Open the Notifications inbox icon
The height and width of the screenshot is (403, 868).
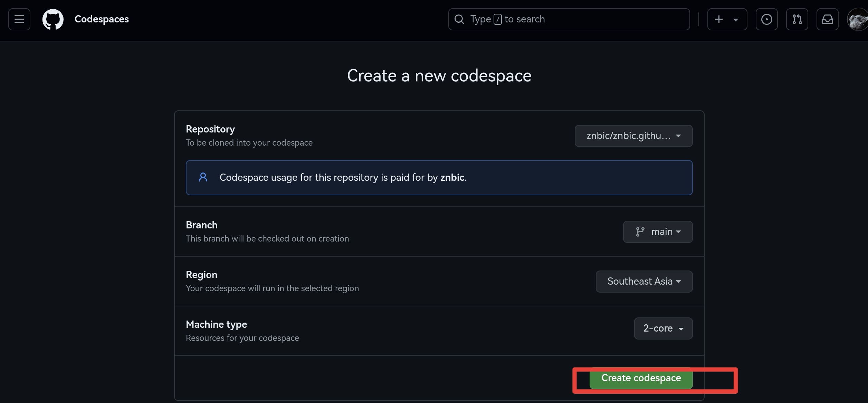pos(827,19)
